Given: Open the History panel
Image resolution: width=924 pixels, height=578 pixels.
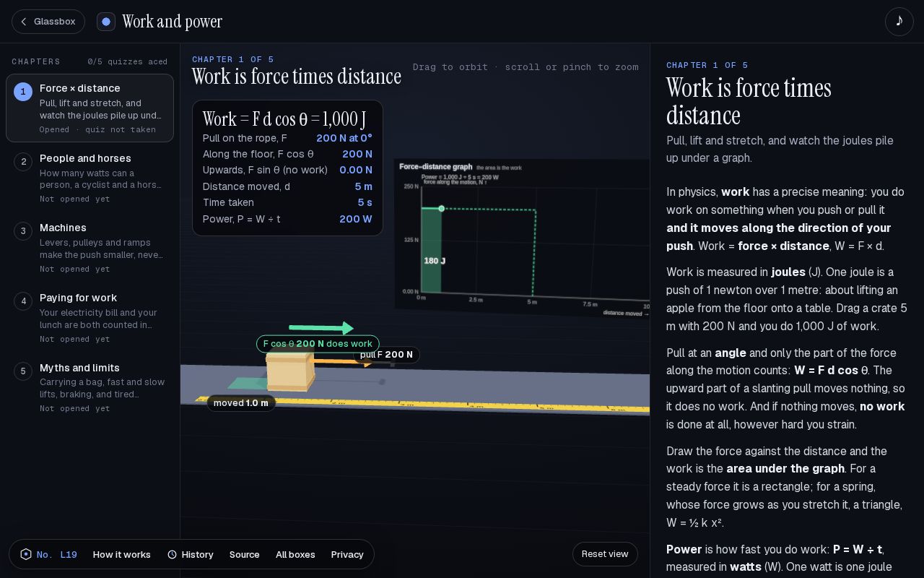Looking at the screenshot, I should 191,554.
